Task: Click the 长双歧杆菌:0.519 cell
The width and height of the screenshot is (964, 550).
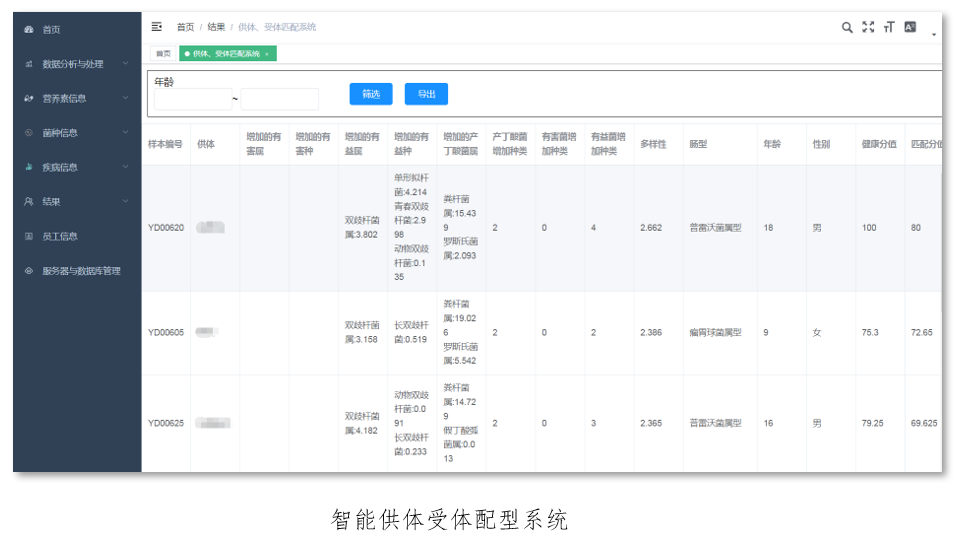Action: pos(411,332)
